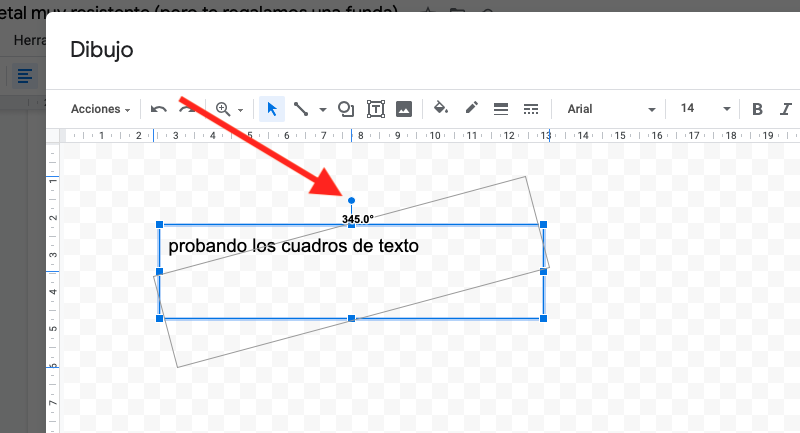800x433 pixels.
Task: Insert an image using Image icon
Action: tap(404, 109)
